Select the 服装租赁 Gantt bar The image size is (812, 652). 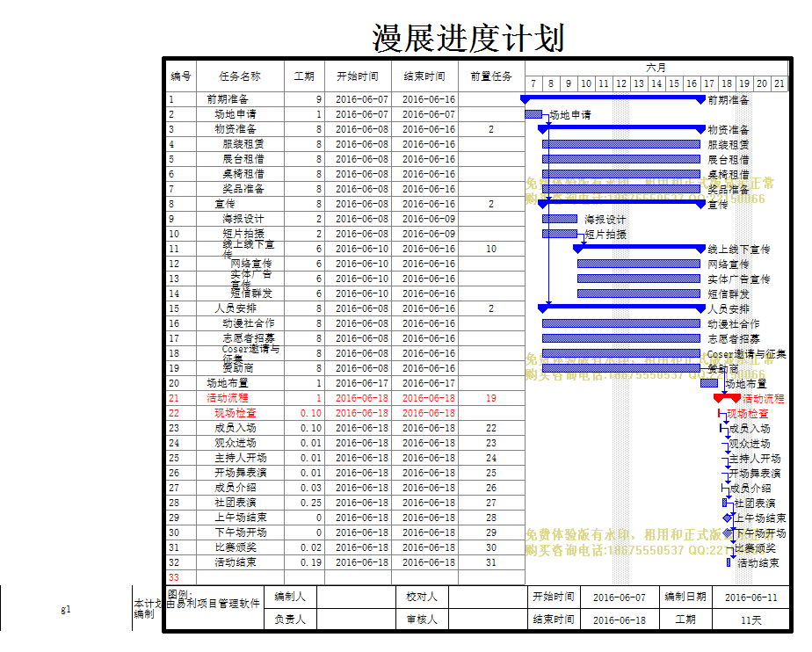point(621,144)
